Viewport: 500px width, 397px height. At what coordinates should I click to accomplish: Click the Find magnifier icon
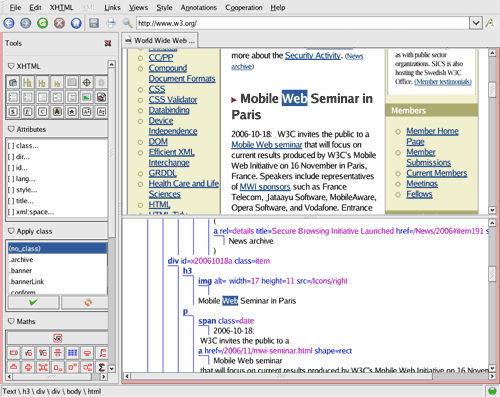pyautogui.click(x=127, y=23)
